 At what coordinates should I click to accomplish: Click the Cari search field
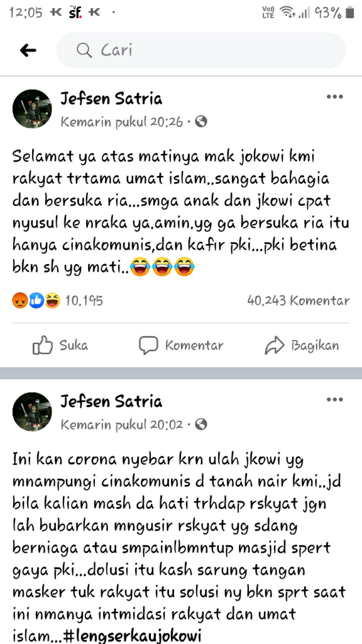(201, 50)
